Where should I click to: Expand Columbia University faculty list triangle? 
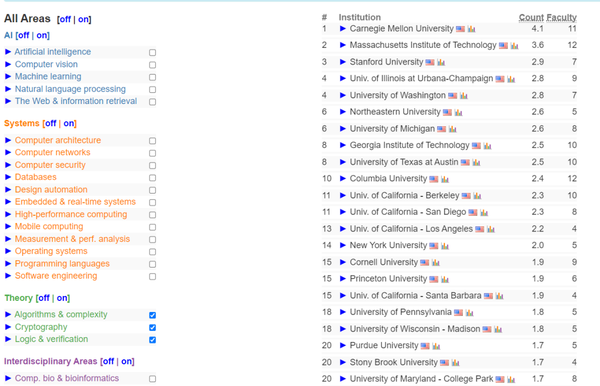[343, 179]
